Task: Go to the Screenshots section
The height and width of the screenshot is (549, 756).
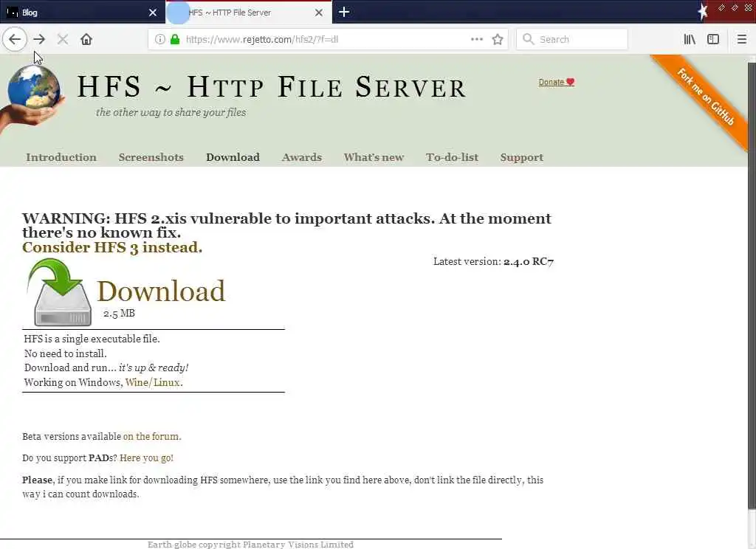Action: 151,157
